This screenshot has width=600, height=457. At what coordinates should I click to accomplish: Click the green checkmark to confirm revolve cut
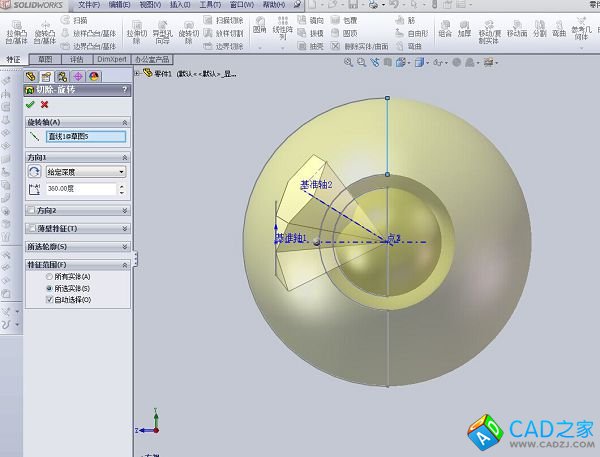pyautogui.click(x=31, y=104)
